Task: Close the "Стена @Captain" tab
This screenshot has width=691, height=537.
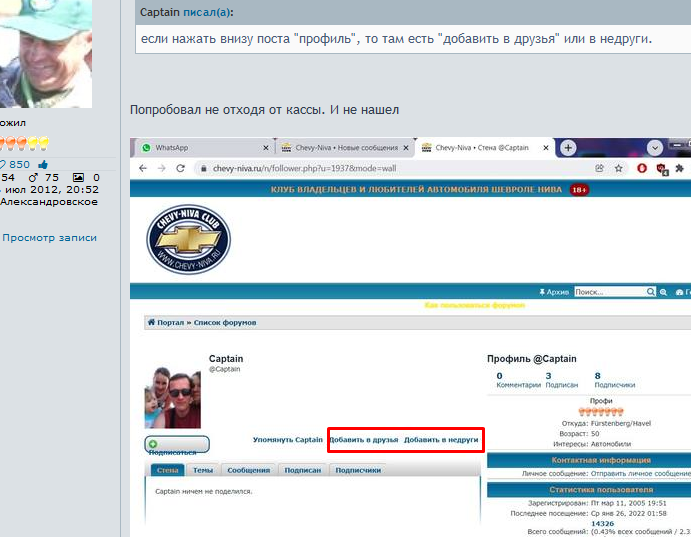Action: coord(546,148)
